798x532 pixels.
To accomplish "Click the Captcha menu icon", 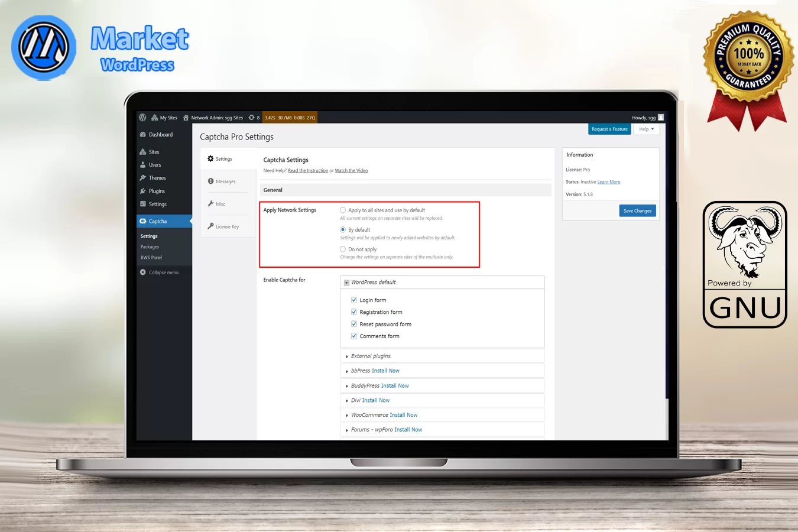I will click(143, 221).
